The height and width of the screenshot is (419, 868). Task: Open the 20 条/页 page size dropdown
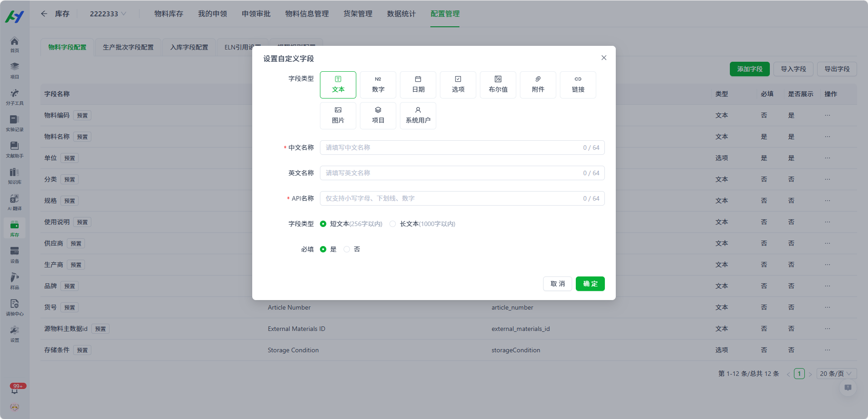click(836, 373)
